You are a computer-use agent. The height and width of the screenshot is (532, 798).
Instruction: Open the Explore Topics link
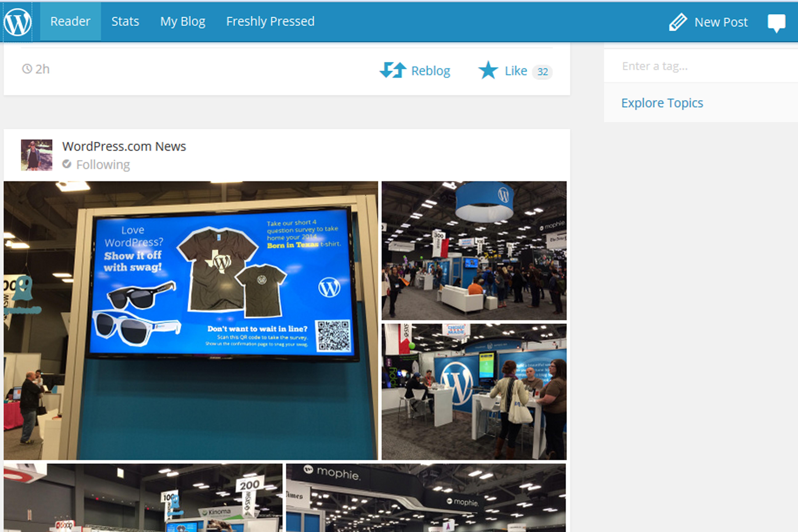pos(662,103)
